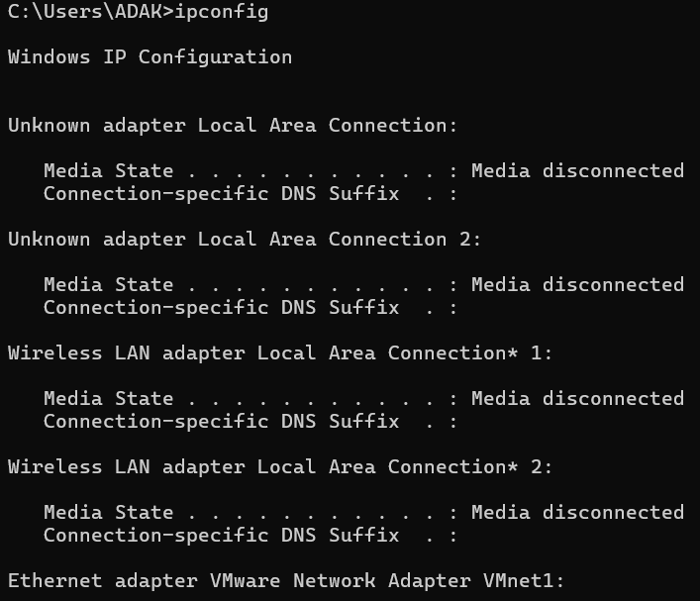This screenshot has height=601, width=700.
Task: Select the Unknown adapter Local Area Connection header
Action: [x=233, y=126]
